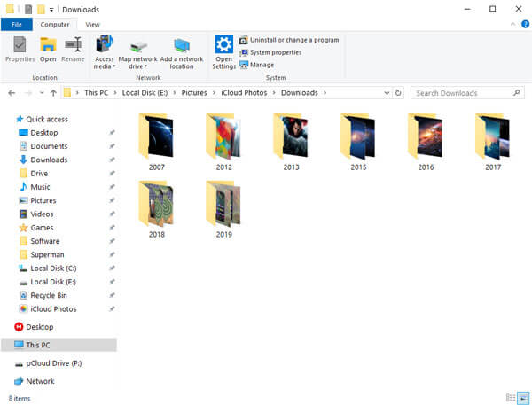Collapse the ribbon with the chevron
This screenshot has width=532, height=405.
tap(512, 24)
